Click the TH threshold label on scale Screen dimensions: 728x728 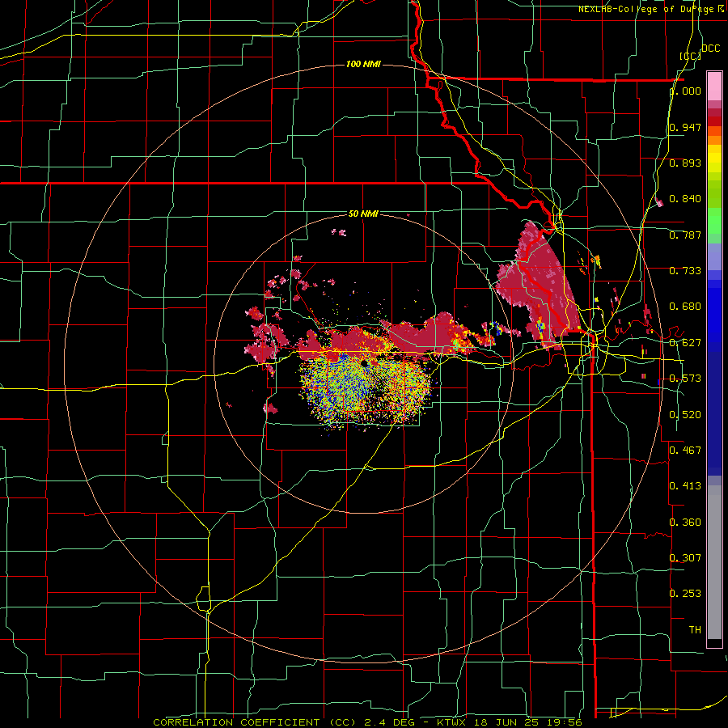[x=695, y=629]
